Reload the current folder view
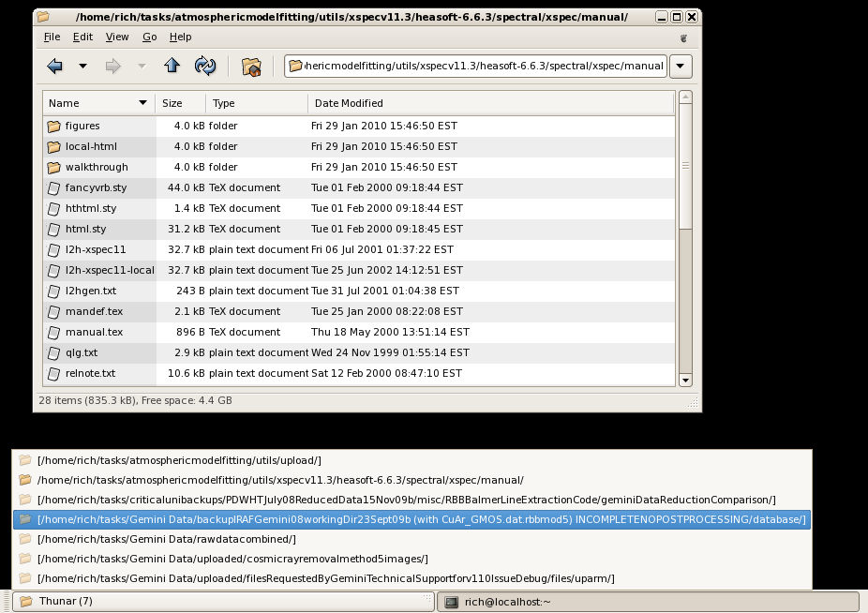Viewport: 868px width, 613px height. (x=204, y=66)
